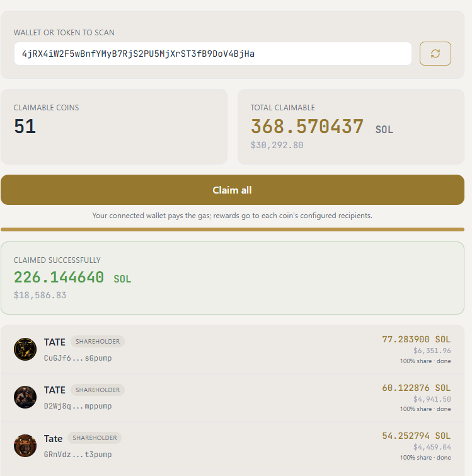Click the TOTAL CLAIMABLE label
The width and height of the screenshot is (472, 476).
283,108
